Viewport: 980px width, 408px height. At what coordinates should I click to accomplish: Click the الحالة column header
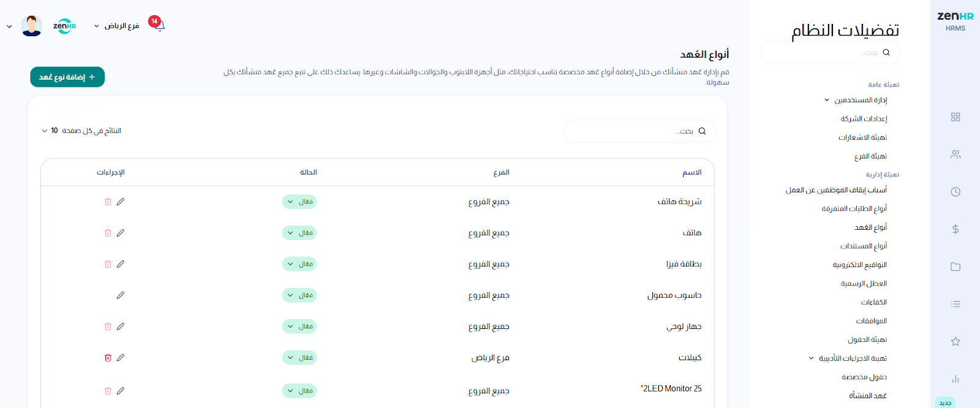[x=309, y=173]
